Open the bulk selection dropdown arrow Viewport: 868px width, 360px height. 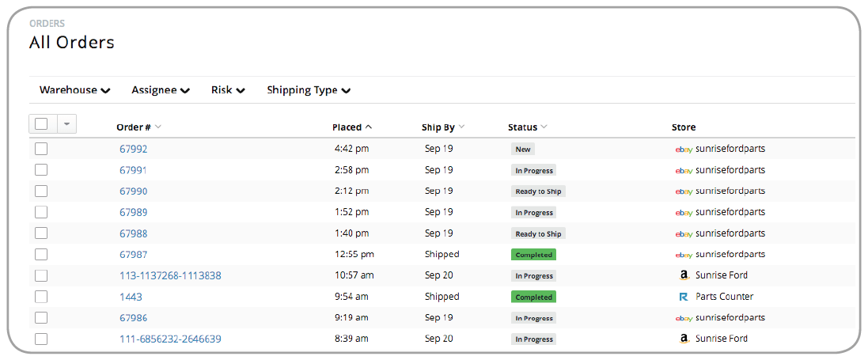(66, 123)
